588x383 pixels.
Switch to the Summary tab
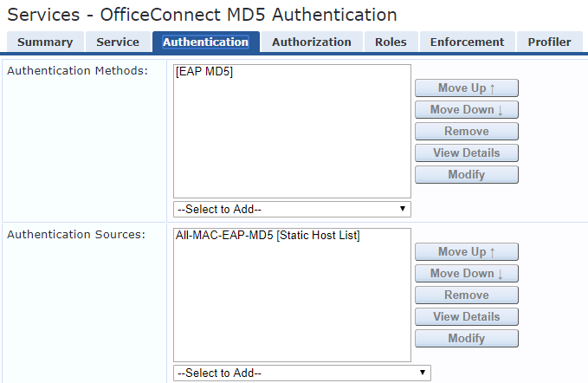pos(45,42)
